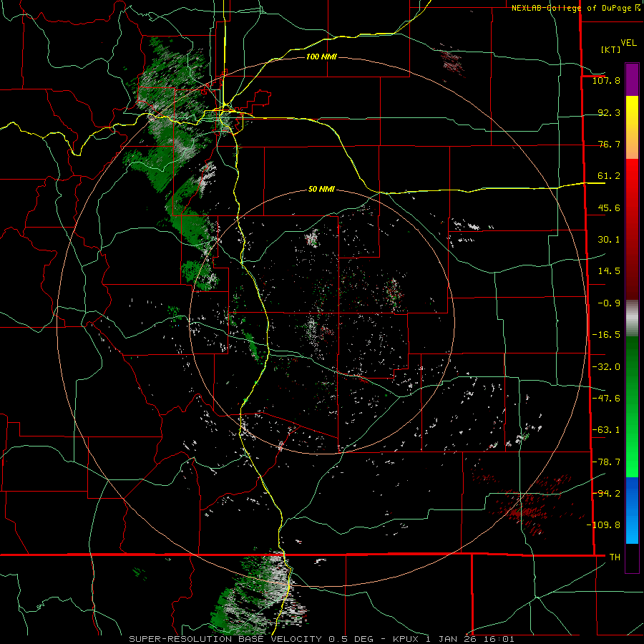
Task: Click the VEL legend title
Action: click(629, 43)
